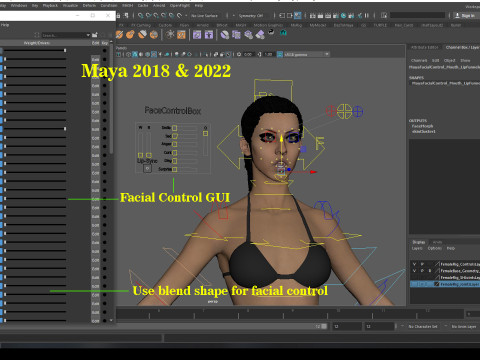Click the Sign In button
The width and height of the screenshot is (480, 360).
[x=465, y=15]
